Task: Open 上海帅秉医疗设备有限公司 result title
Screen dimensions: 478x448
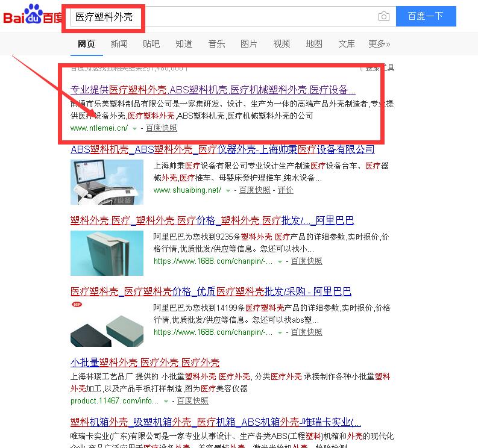Action: [222, 149]
